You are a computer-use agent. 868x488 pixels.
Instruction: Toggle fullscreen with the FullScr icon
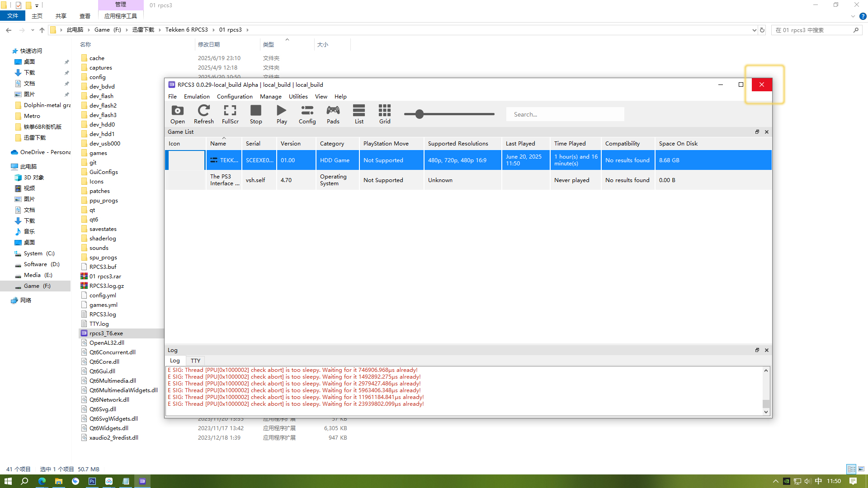tap(230, 115)
